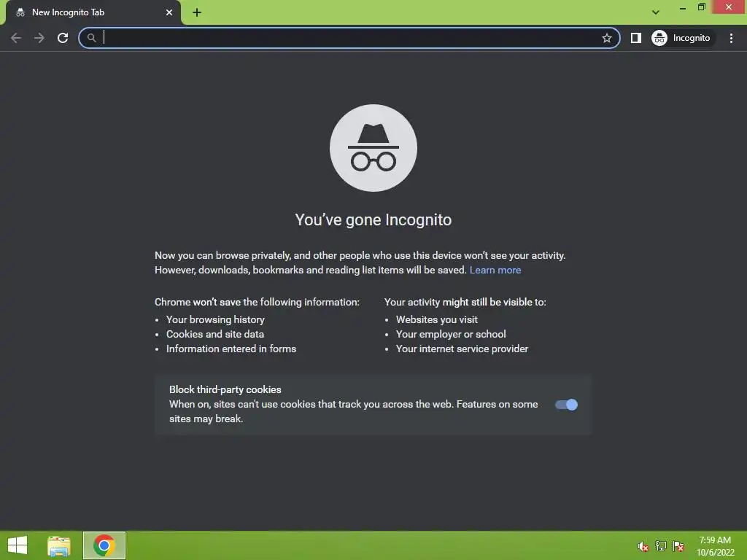The image size is (747, 560).
Task: Open the Learn more link
Action: coord(495,270)
